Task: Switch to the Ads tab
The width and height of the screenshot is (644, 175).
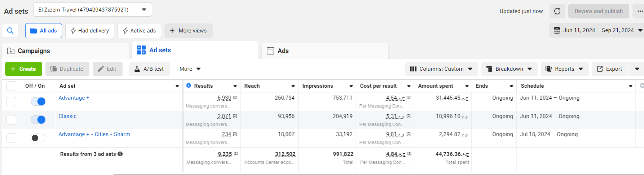Action: 283,51
